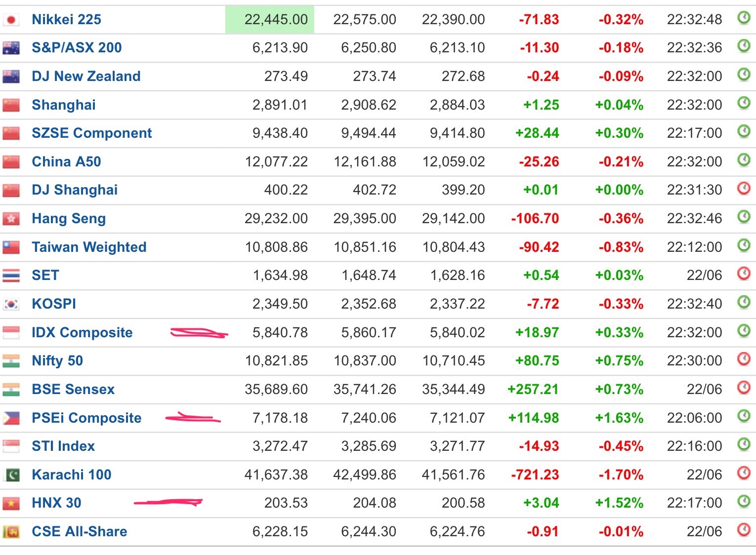The image size is (756, 555).
Task: Click the clock icon in Hang Seng row
Action: point(744,217)
